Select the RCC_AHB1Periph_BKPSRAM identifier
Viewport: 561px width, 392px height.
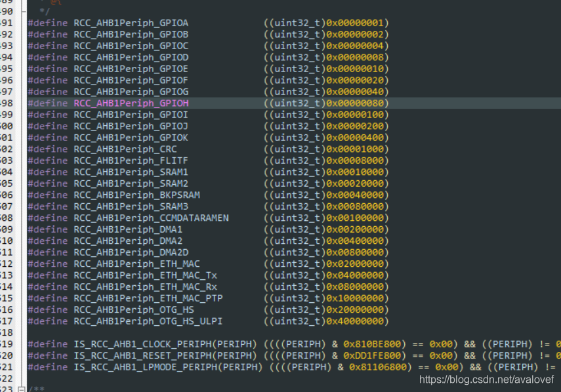pyautogui.click(x=136, y=195)
